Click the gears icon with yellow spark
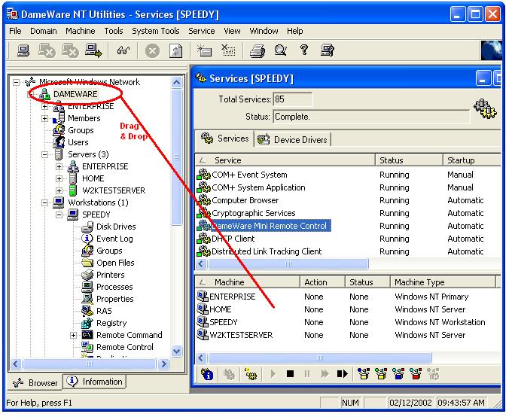 coord(251,374)
